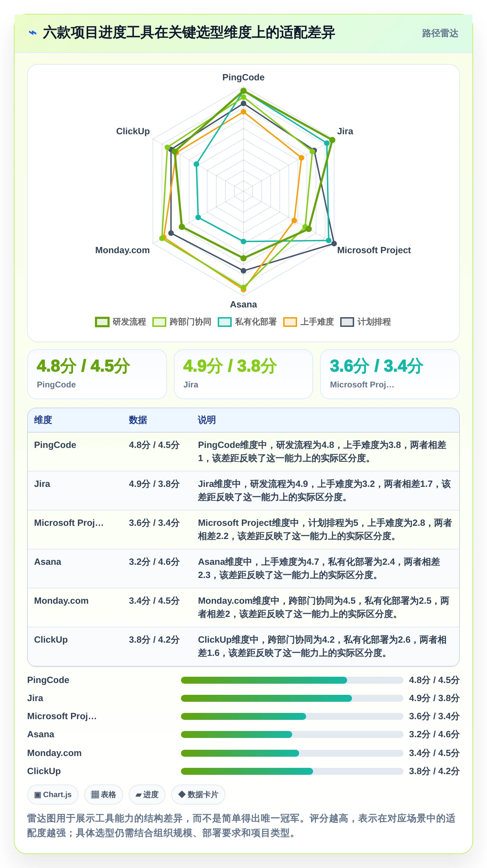The width and height of the screenshot is (487, 868).
Task: Click the 跨部门协同 legend label
Action: pyautogui.click(x=191, y=322)
